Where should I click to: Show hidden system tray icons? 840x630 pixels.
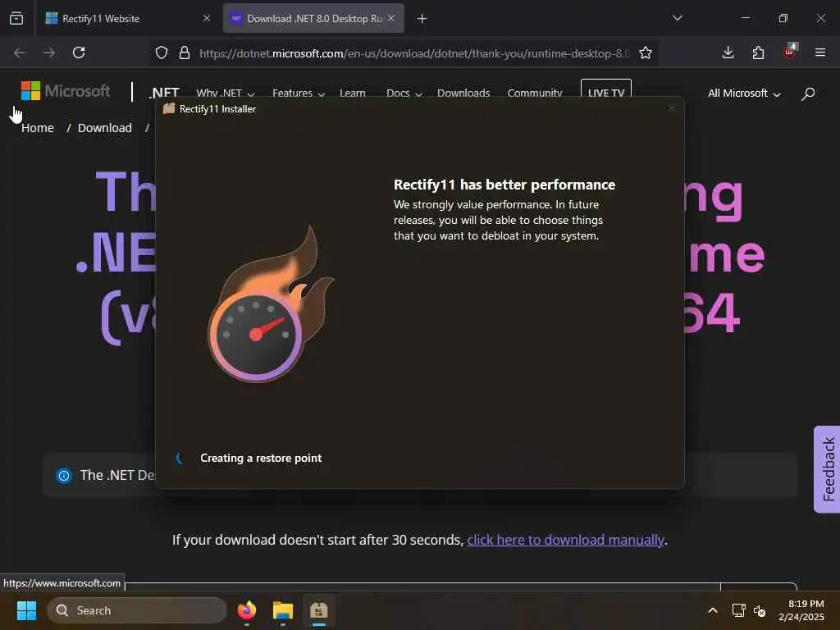[x=713, y=610]
